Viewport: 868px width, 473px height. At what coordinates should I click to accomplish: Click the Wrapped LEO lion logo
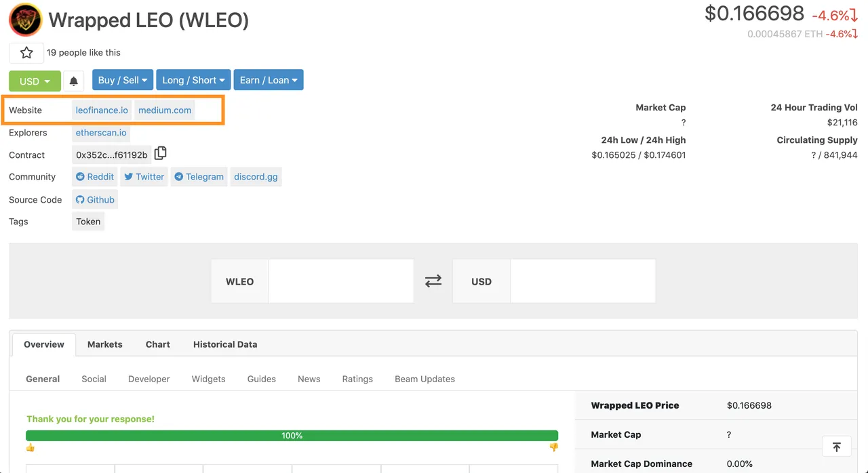[26, 20]
